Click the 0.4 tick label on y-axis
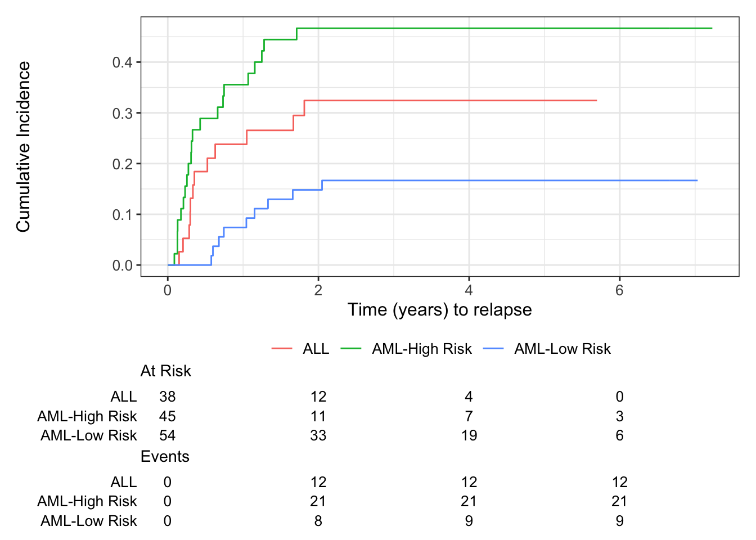The height and width of the screenshot is (540, 756). pyautogui.click(x=123, y=62)
